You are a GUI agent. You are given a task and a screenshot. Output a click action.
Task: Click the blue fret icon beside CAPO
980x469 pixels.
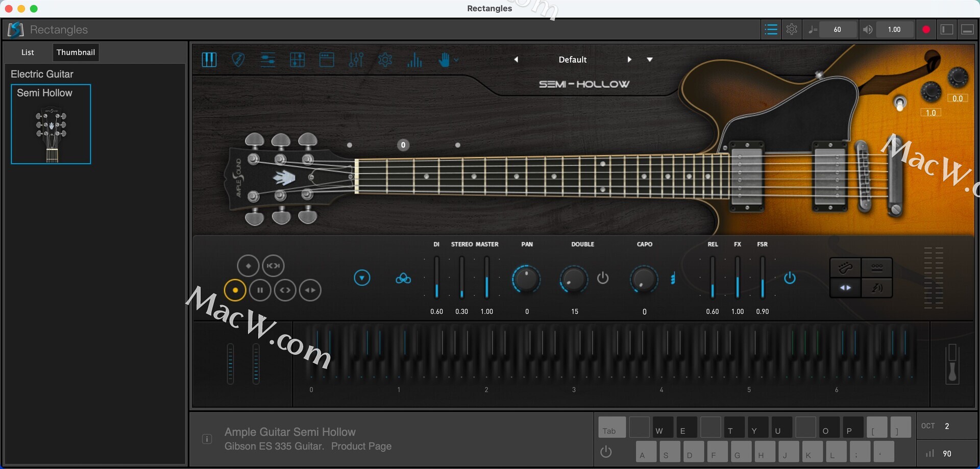click(x=673, y=279)
